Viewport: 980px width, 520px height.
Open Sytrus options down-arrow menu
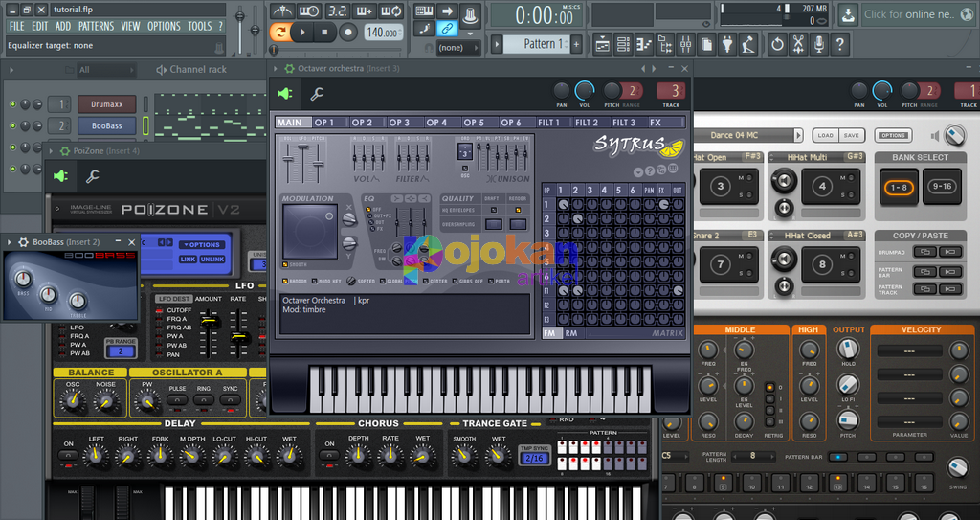(x=638, y=172)
